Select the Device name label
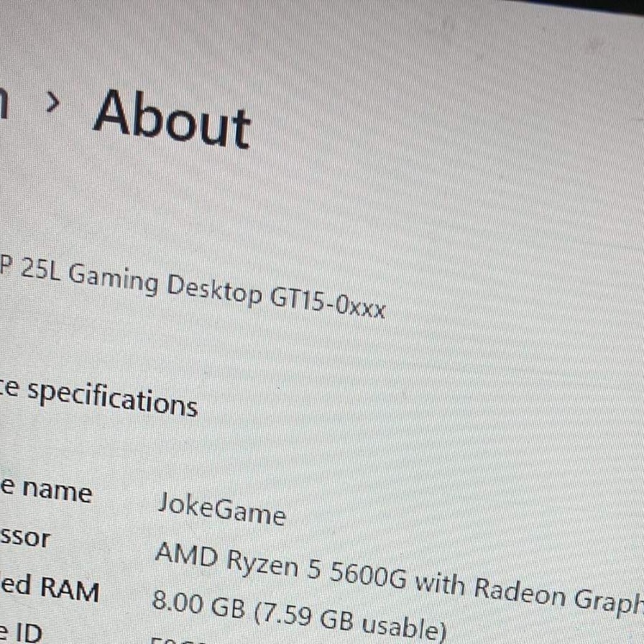644x644 pixels. coord(46,490)
